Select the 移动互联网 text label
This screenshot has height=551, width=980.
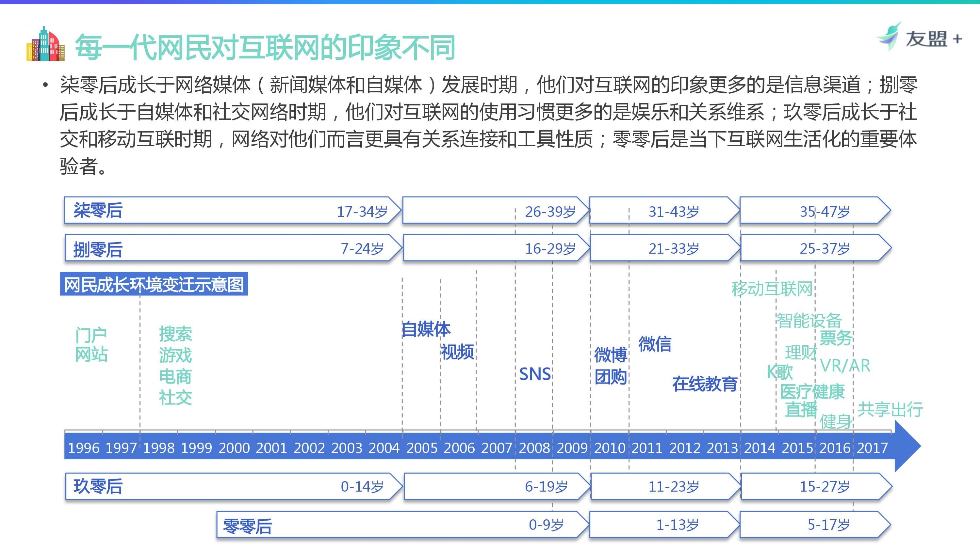(772, 289)
